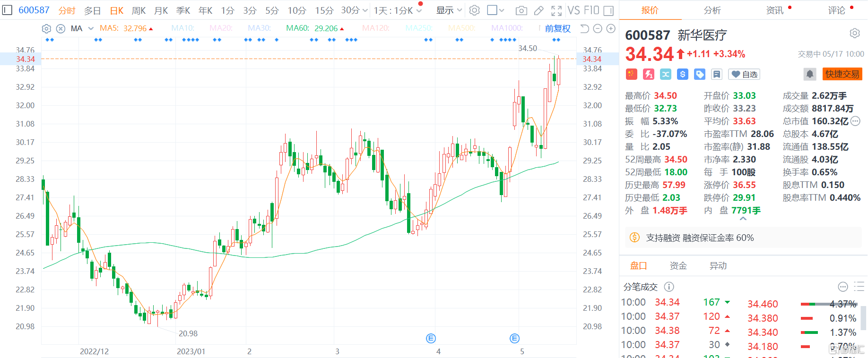This screenshot has height=358, width=868.
Task: Open the 评论 comments tab
Action: 837,10
